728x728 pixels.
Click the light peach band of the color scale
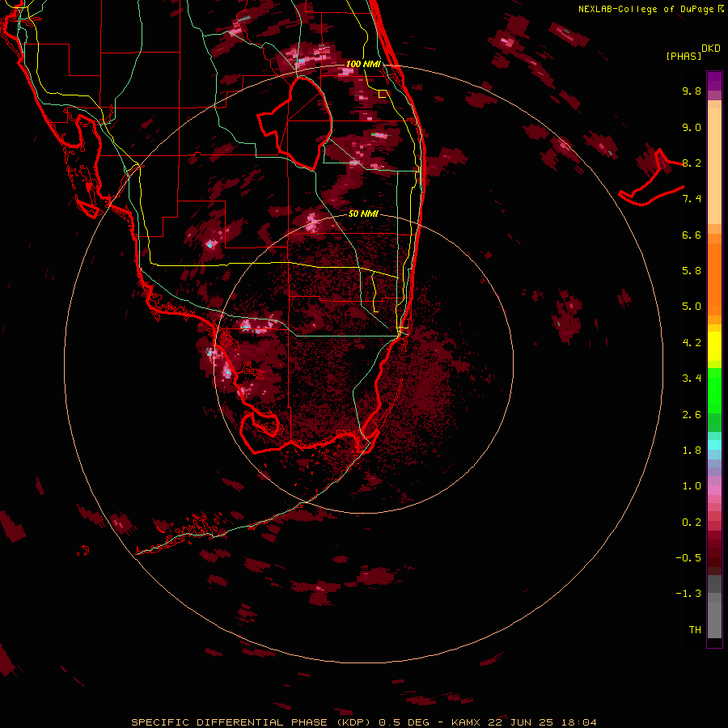pos(714,166)
